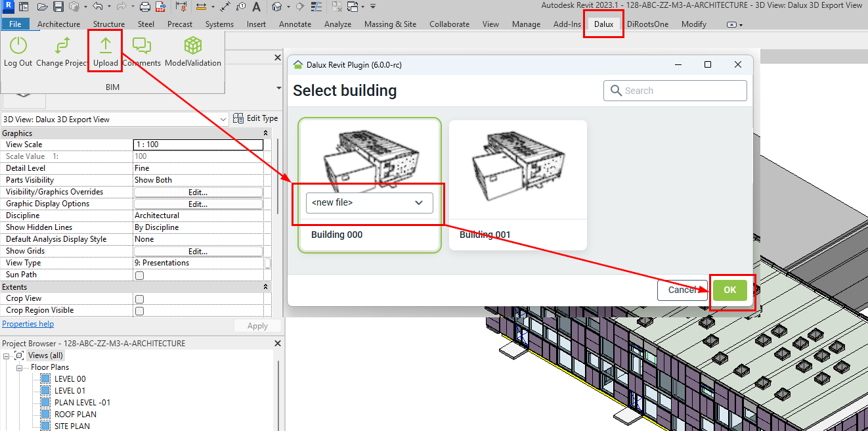Click the Print icon in quick access toolbar
The image size is (868, 431).
144,7
